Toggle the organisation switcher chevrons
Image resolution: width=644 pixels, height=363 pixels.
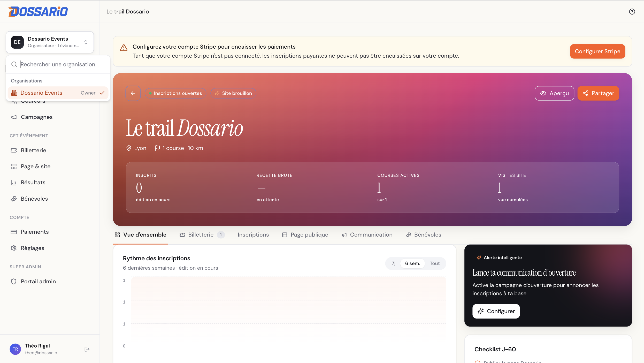86,42
